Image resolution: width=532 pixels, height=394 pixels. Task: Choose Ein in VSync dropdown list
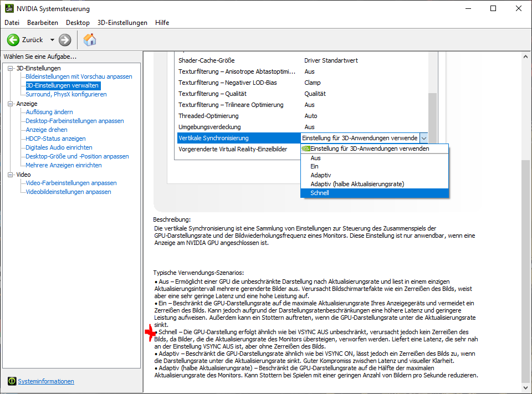375,166
